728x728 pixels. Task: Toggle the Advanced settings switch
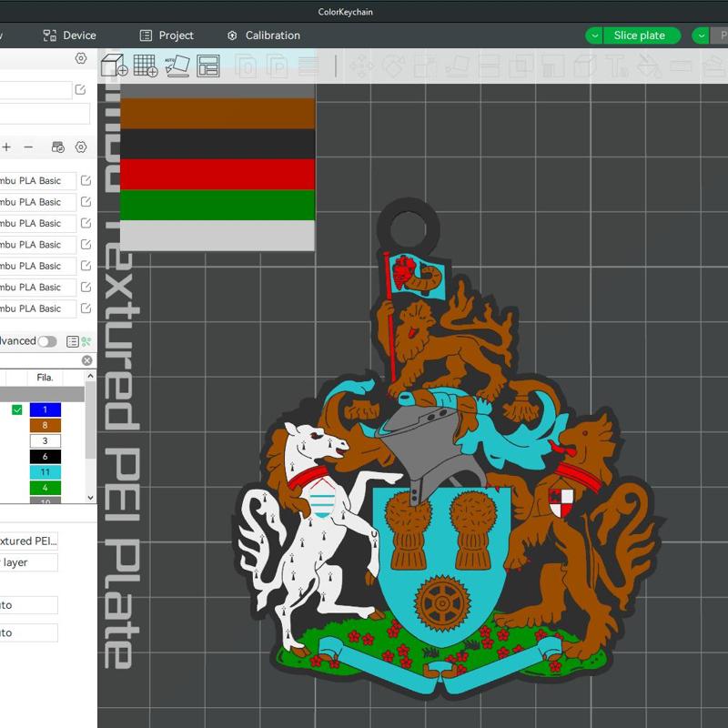point(47,342)
